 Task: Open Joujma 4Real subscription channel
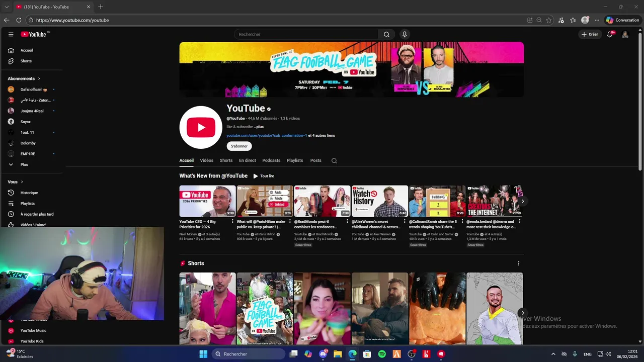(x=31, y=111)
